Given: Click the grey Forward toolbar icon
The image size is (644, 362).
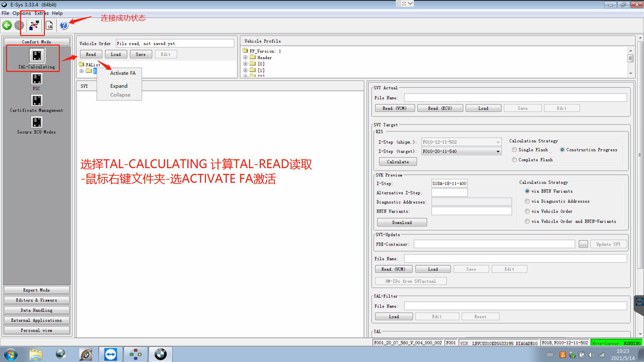Looking at the screenshot, I should (x=19, y=25).
